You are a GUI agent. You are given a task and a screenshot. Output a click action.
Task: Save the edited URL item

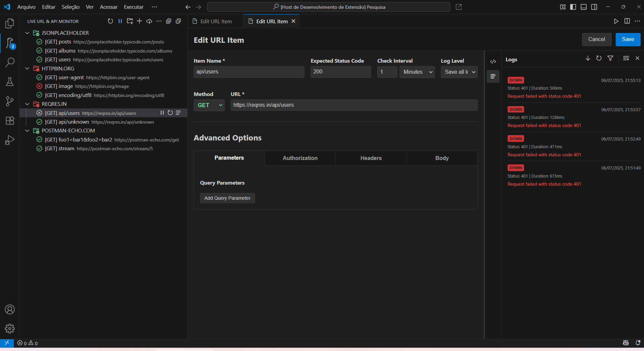pos(627,39)
